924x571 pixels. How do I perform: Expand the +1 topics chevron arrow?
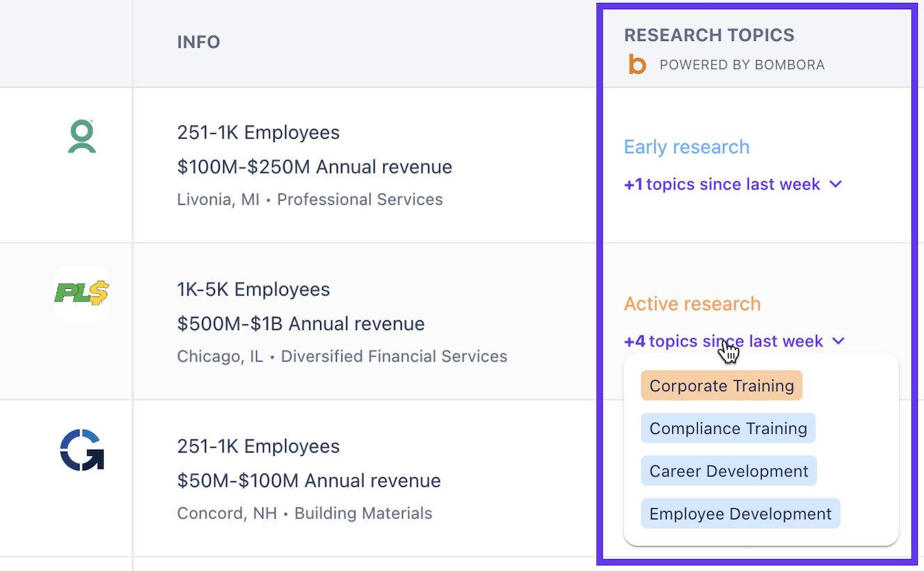836,185
